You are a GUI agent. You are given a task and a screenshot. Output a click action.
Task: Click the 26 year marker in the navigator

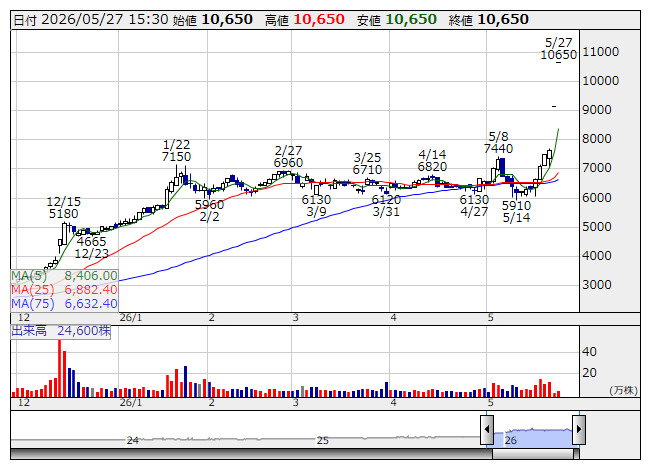pos(511,440)
